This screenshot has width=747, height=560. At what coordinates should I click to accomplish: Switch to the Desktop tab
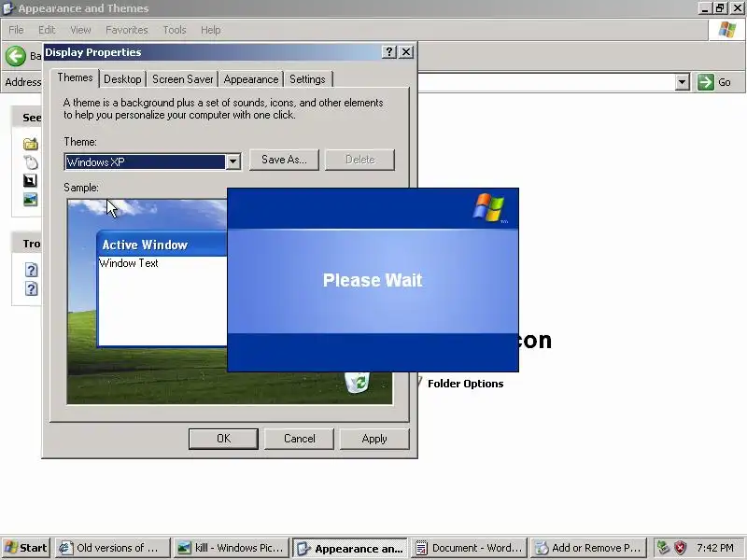pos(122,79)
